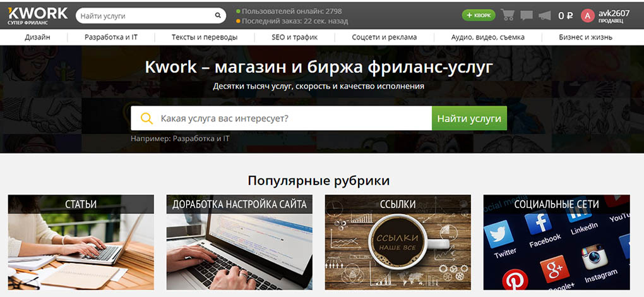Viewport: 644px width, 297px height.
Task: Click the 'Пользователей онлайн: 2798' text
Action: pyautogui.click(x=292, y=11)
